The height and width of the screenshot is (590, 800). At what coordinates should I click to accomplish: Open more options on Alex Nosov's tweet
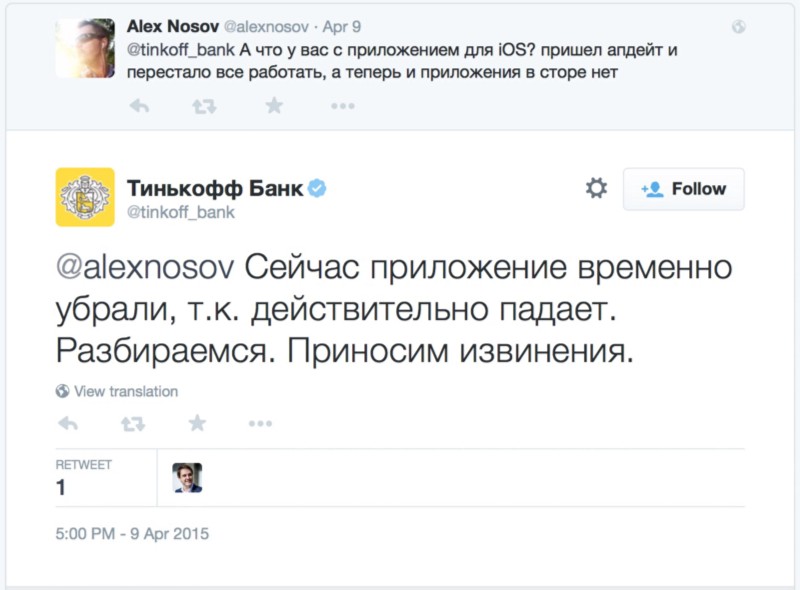[x=342, y=106]
